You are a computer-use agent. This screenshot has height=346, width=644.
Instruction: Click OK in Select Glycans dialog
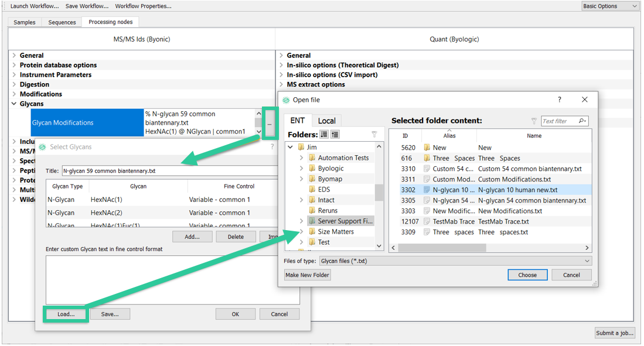click(236, 314)
